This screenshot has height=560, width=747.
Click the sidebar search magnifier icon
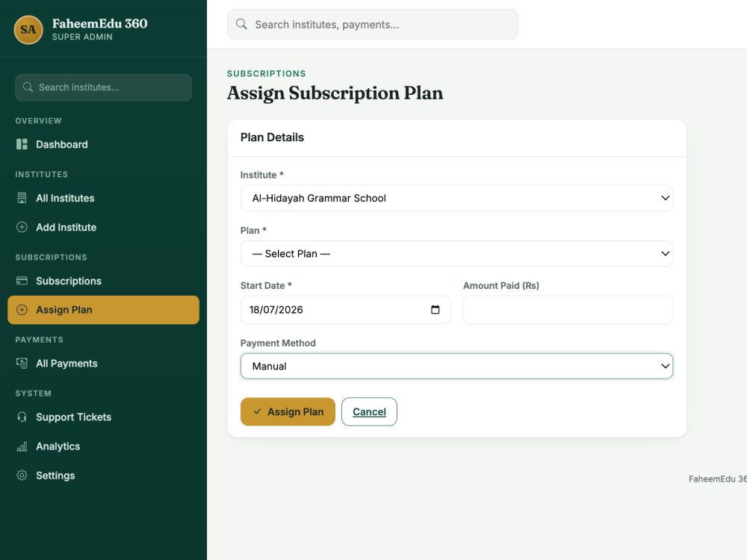28,87
